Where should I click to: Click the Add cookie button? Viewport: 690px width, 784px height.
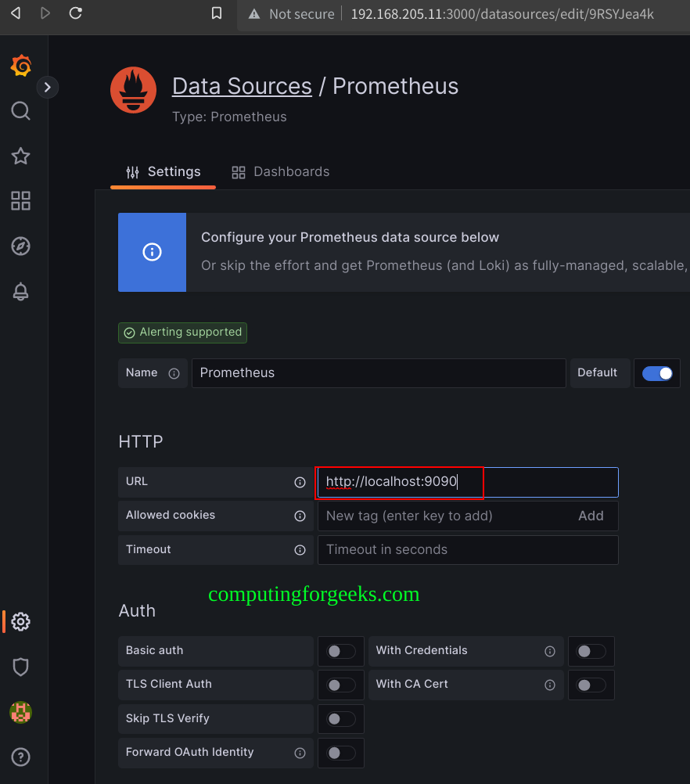(591, 516)
